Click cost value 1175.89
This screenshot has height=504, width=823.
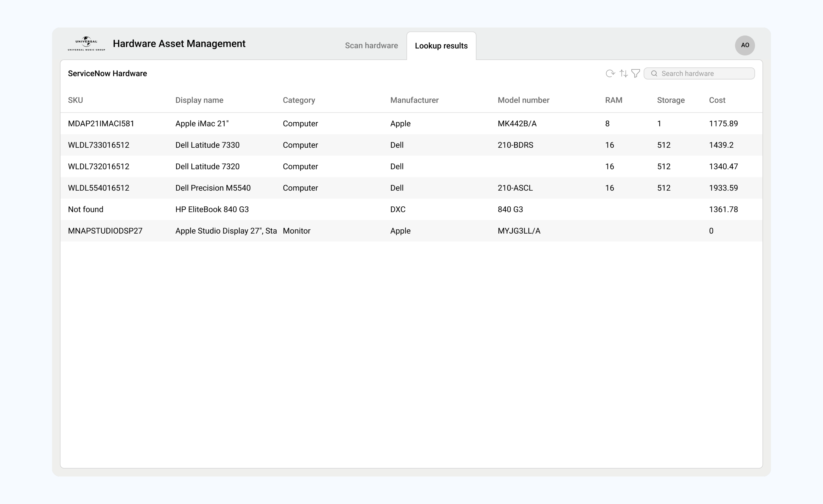click(723, 124)
